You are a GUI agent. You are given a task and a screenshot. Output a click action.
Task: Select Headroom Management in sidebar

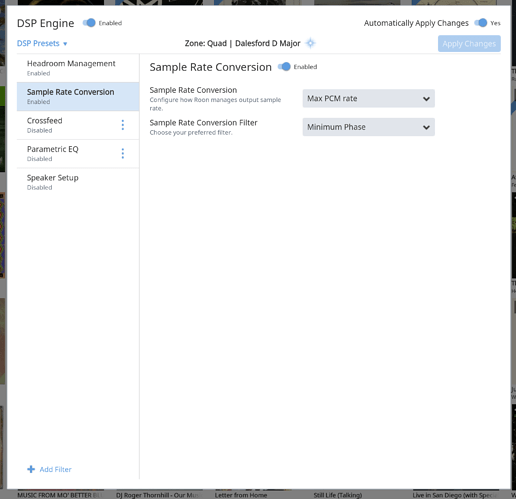[x=78, y=68]
